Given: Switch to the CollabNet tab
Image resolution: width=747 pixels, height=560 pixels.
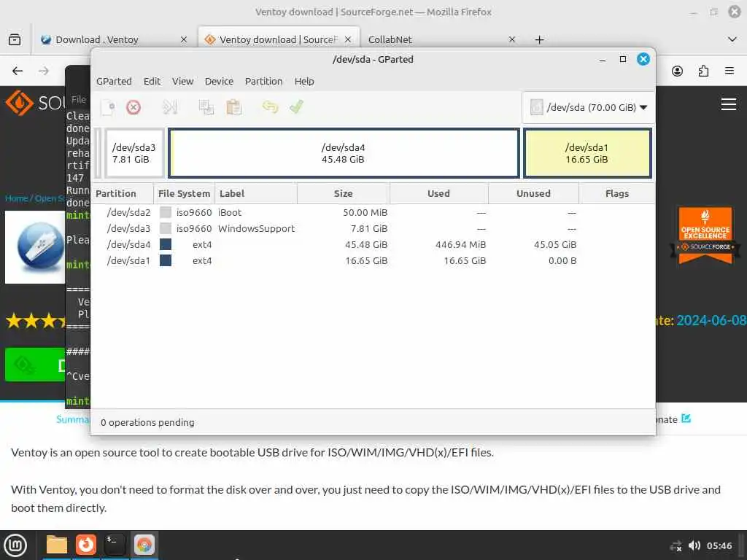Looking at the screenshot, I should tap(390, 39).
